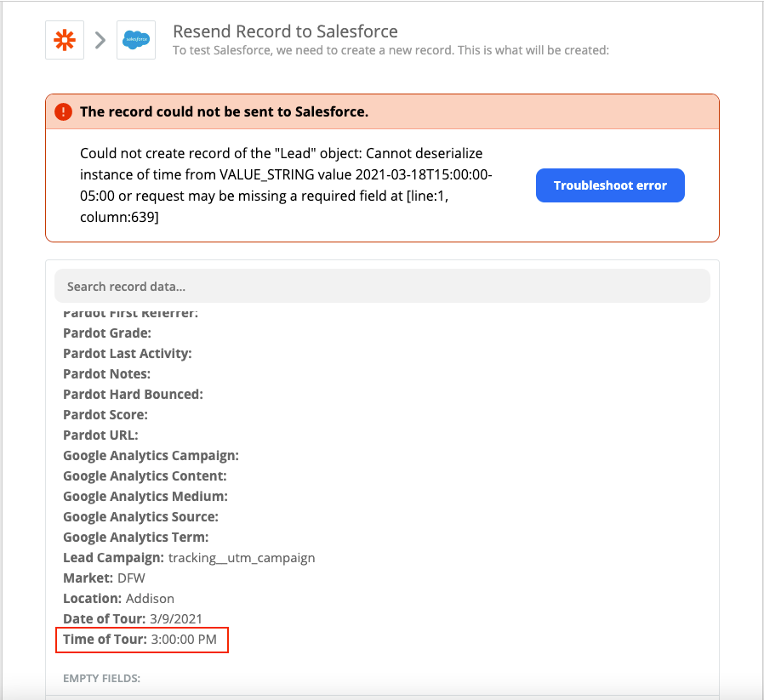Click the chevron arrow between app icons
Screen dimensions: 764x700
(x=100, y=41)
